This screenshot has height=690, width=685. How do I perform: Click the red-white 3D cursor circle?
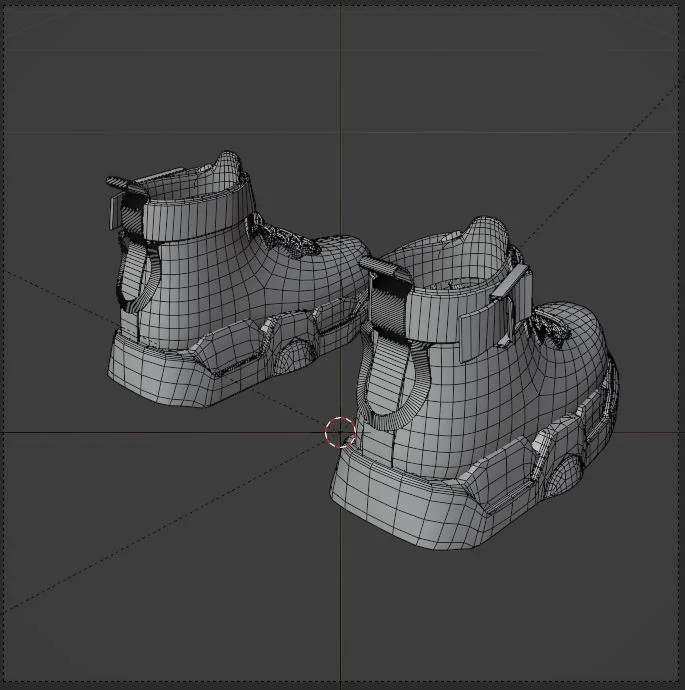click(x=340, y=433)
